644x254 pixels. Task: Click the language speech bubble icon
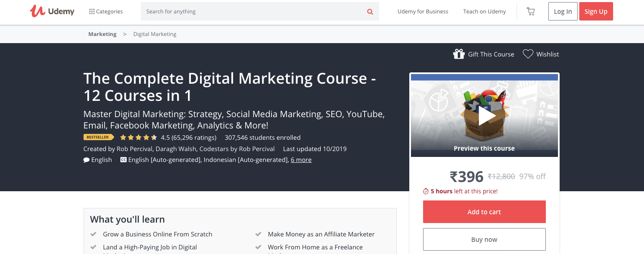[x=86, y=159]
